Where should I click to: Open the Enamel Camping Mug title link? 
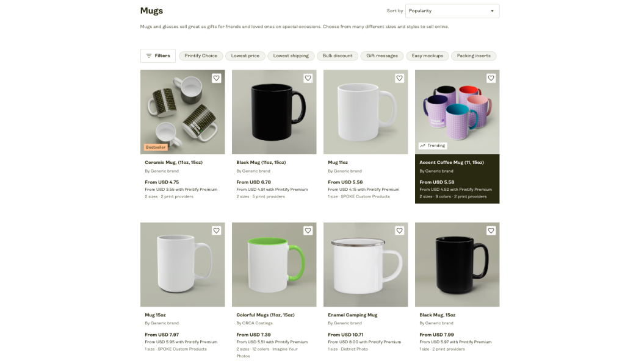[353, 315]
